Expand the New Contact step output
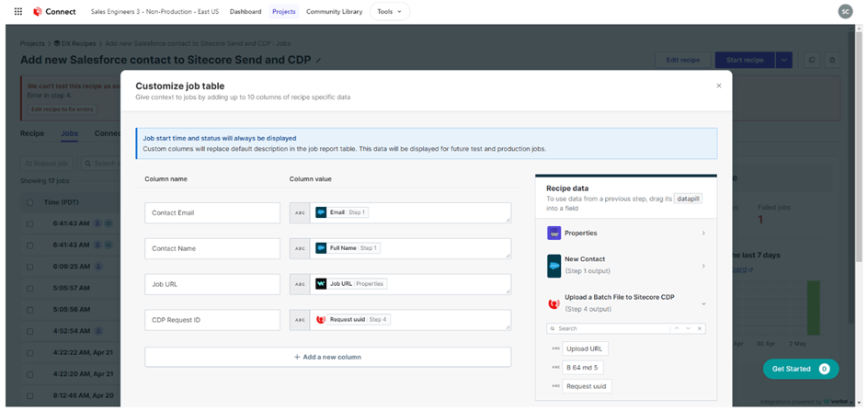Viewport: 868px width, 411px height. coord(703,266)
